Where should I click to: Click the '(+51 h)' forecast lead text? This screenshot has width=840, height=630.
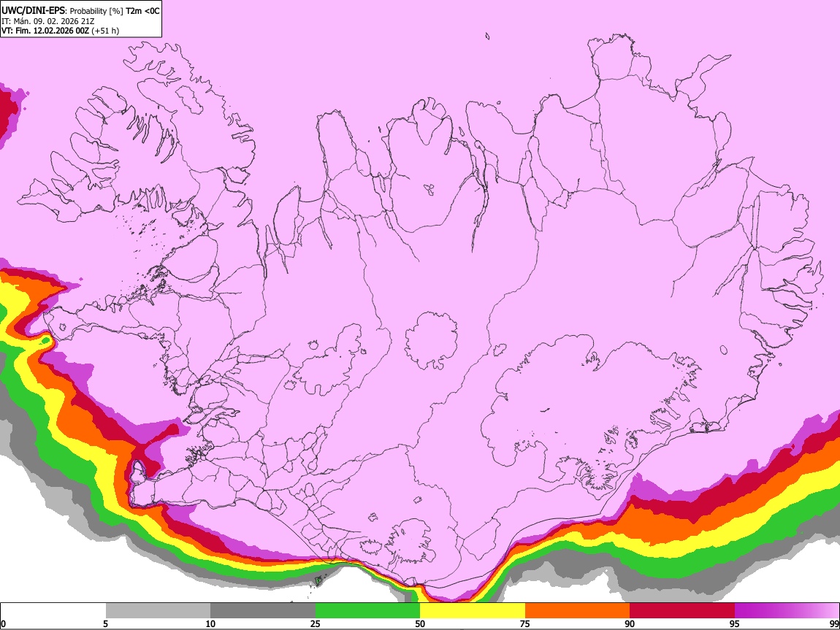click(105, 31)
